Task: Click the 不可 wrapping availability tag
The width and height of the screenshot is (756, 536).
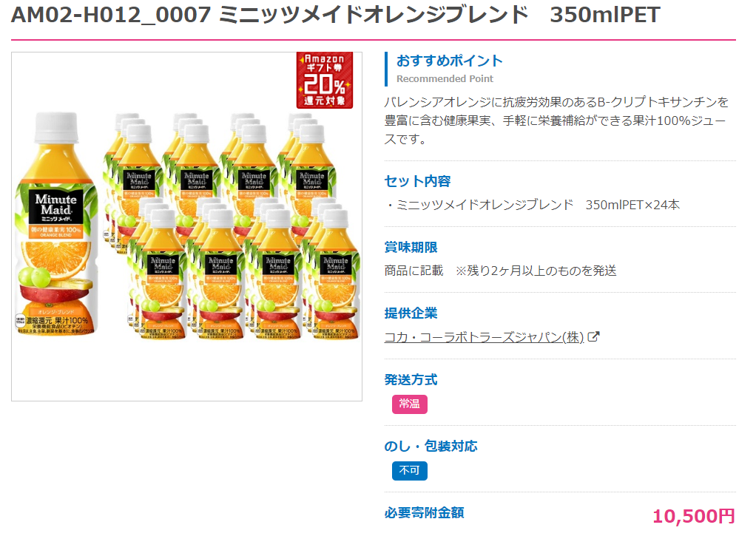Action: point(409,470)
